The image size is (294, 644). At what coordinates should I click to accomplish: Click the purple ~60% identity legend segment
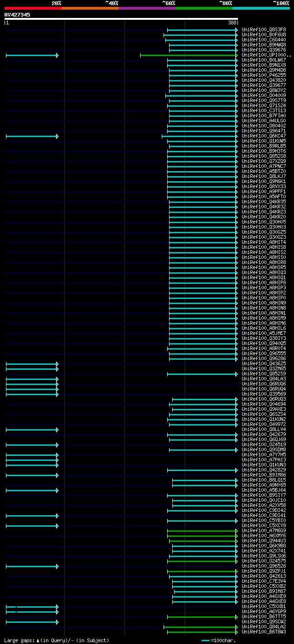(147, 8)
